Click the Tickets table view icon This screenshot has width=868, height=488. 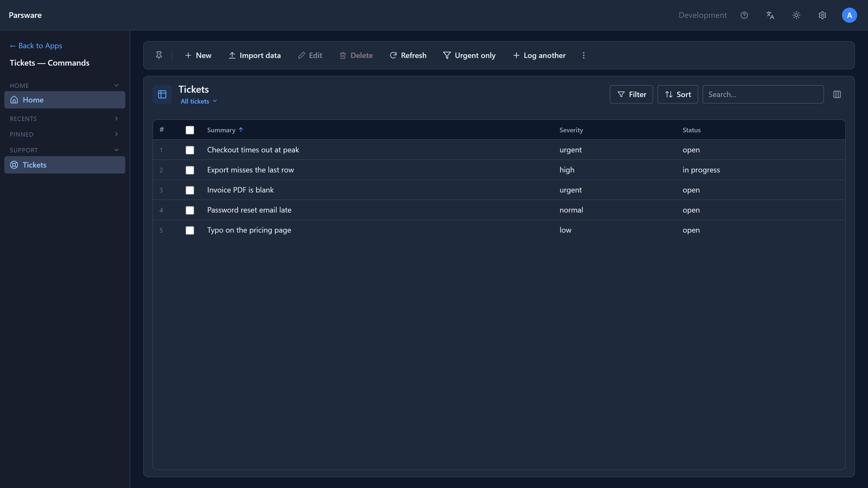(162, 94)
